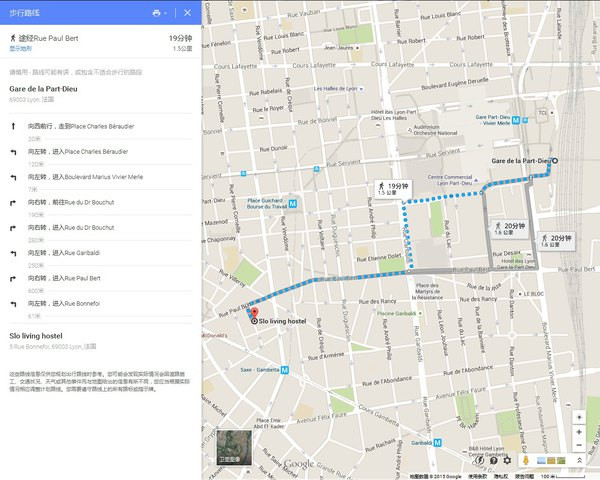Open the third photo thumbnail in explore bar
This screenshot has height=480, width=600.
[x=561, y=460]
